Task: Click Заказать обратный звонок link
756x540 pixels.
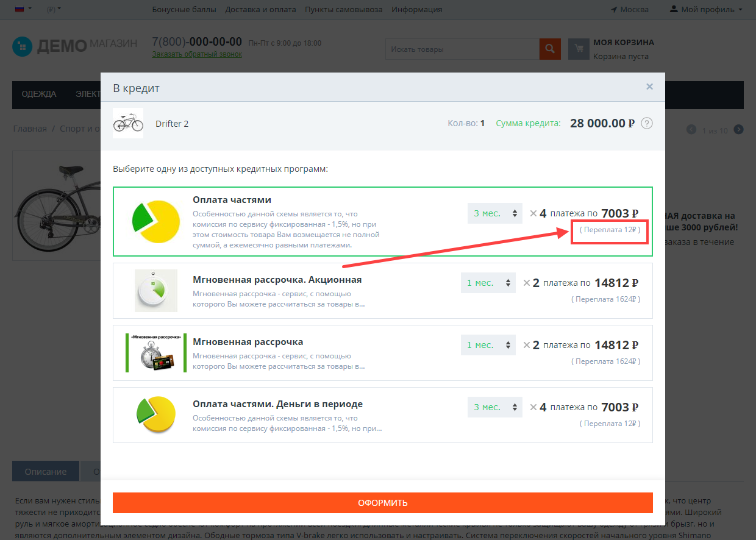Action: 197,54
